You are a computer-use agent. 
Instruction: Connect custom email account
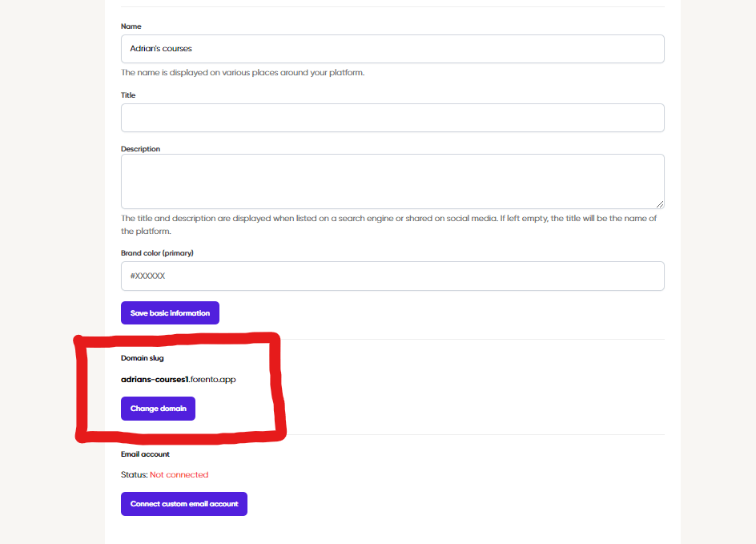point(184,504)
